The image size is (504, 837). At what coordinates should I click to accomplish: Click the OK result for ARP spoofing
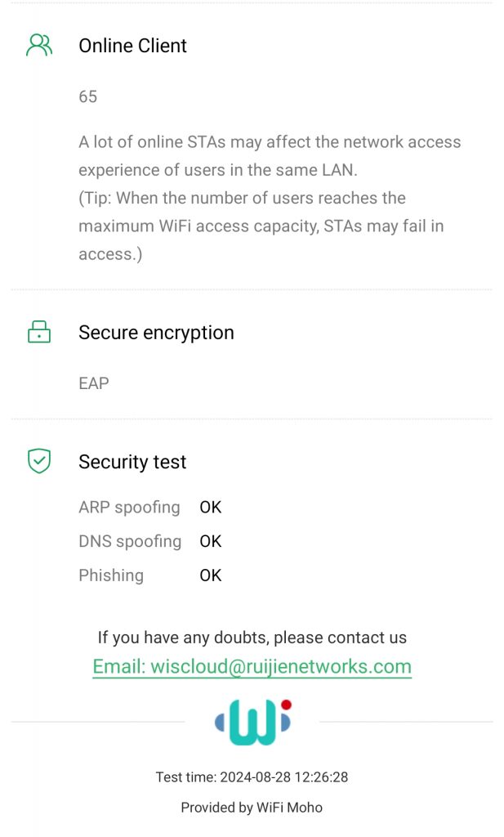[x=211, y=507]
